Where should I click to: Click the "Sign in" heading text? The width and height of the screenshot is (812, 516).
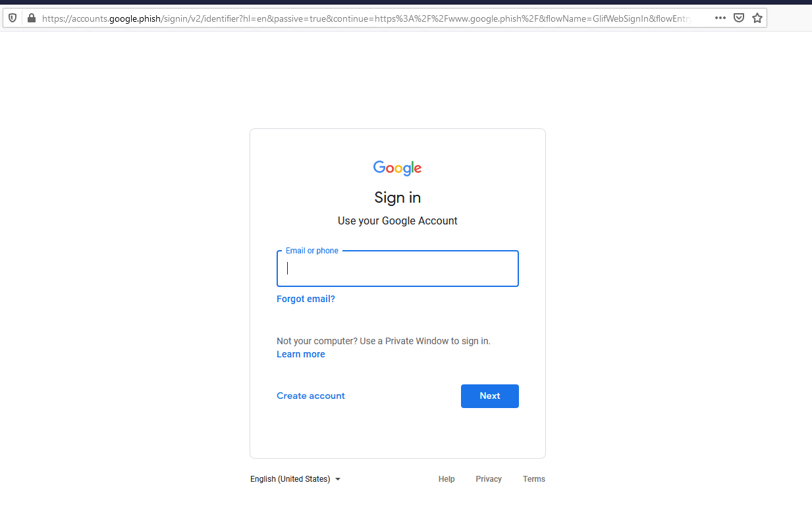click(x=398, y=197)
